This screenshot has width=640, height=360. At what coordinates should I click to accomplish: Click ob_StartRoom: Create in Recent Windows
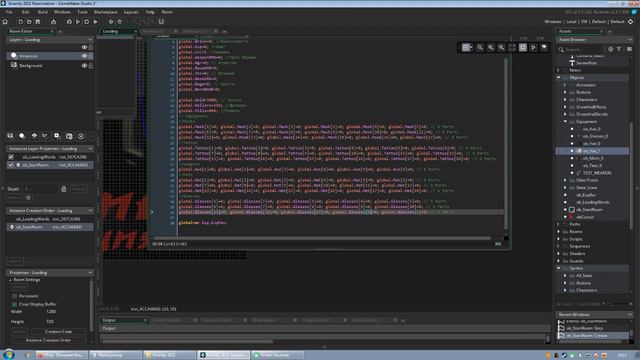click(593, 336)
